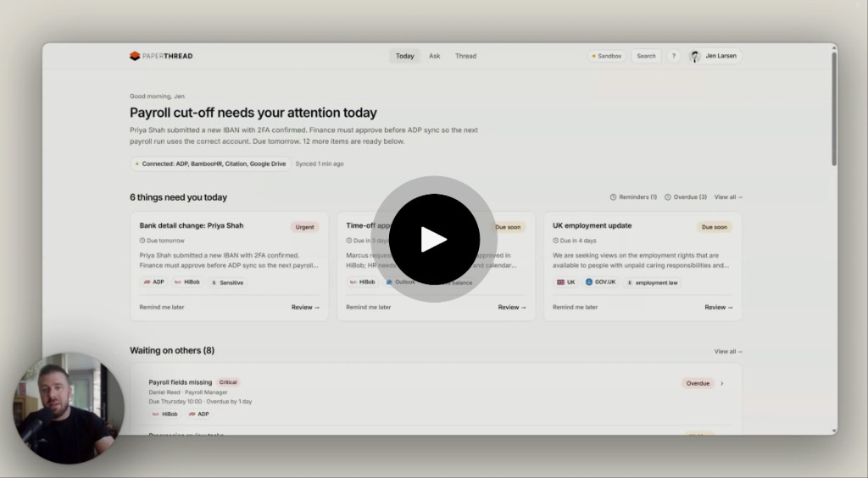
Task: Select the Today tab
Action: [404, 56]
